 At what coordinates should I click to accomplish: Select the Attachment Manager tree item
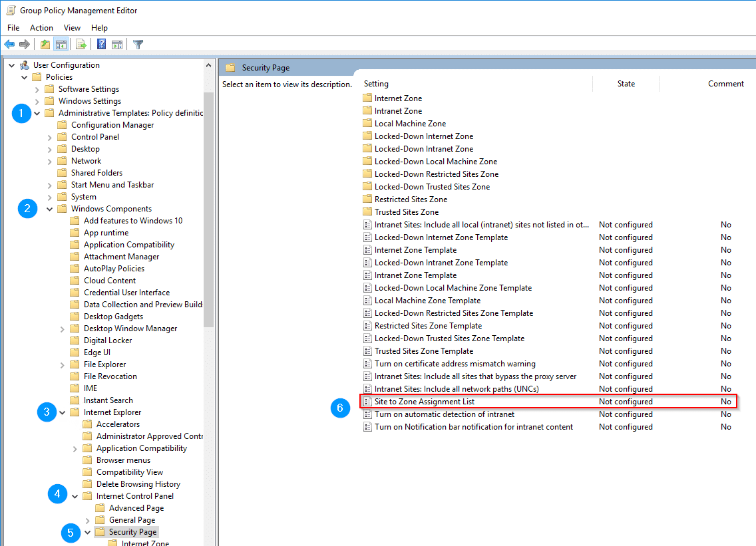click(122, 257)
